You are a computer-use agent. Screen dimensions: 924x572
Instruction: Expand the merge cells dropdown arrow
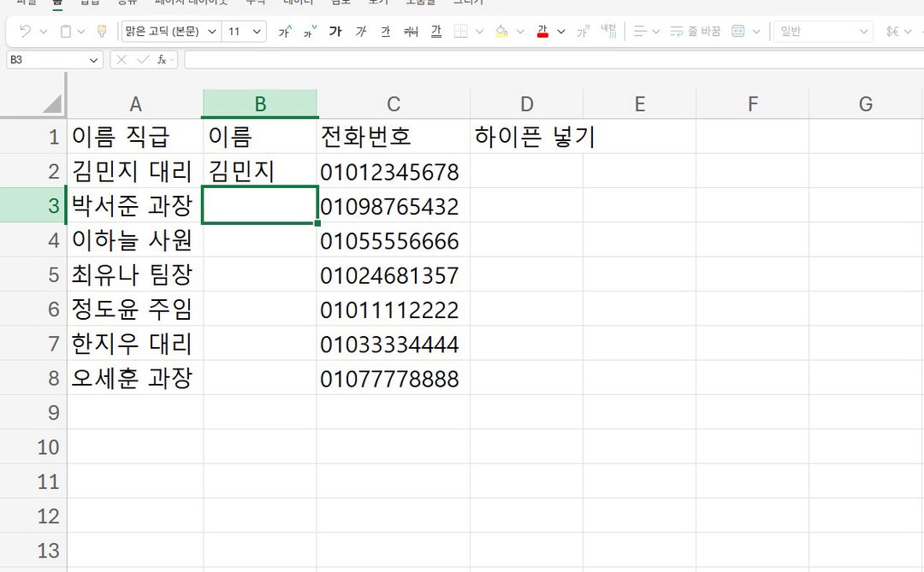pos(756,32)
